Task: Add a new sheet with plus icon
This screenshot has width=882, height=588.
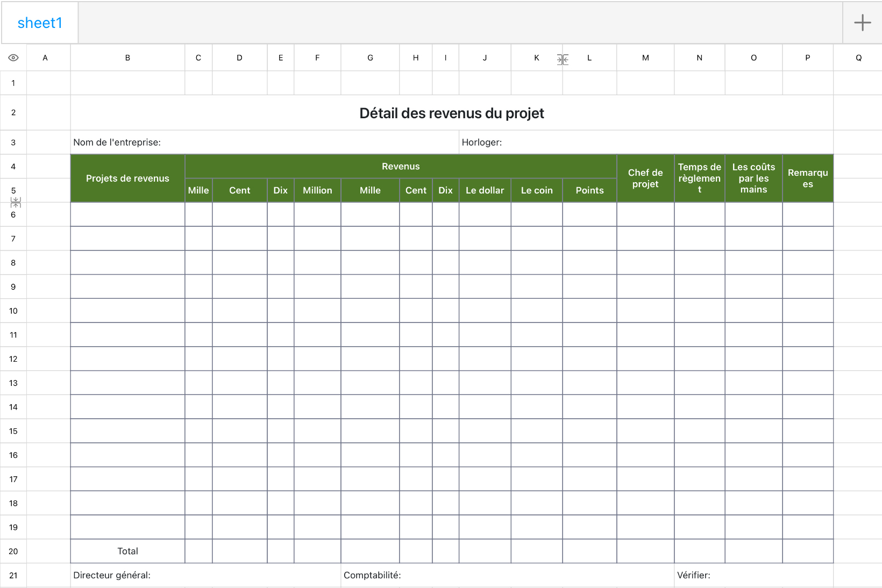Action: point(862,23)
